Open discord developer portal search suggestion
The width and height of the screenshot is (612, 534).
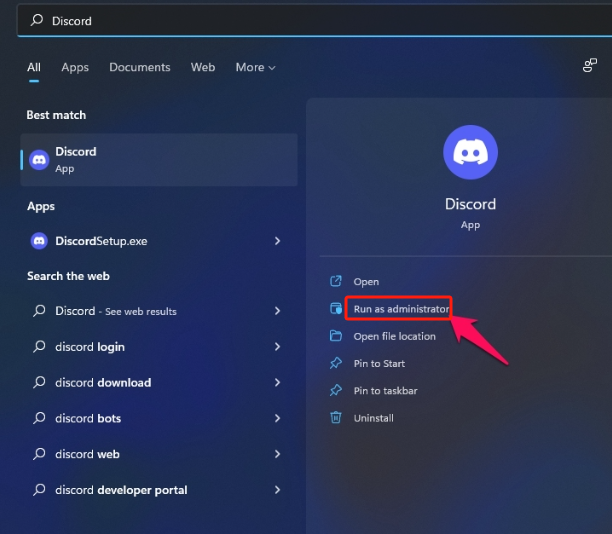121,490
